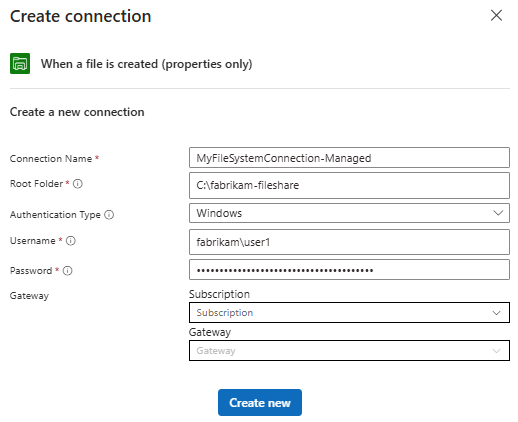
Task: Click the Password info icon
Action: (x=68, y=271)
